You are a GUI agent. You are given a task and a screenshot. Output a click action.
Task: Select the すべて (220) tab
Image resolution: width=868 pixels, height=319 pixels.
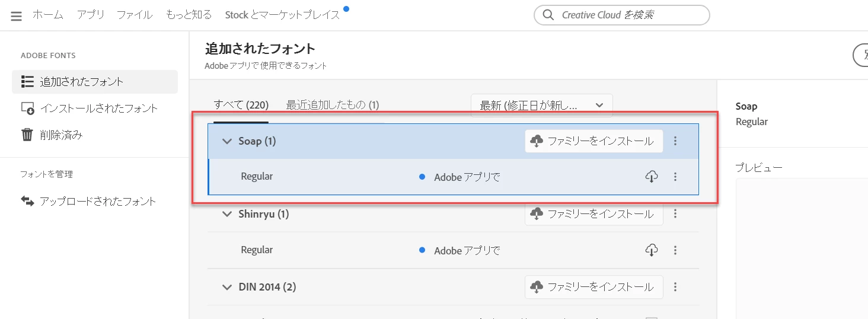pyautogui.click(x=241, y=105)
